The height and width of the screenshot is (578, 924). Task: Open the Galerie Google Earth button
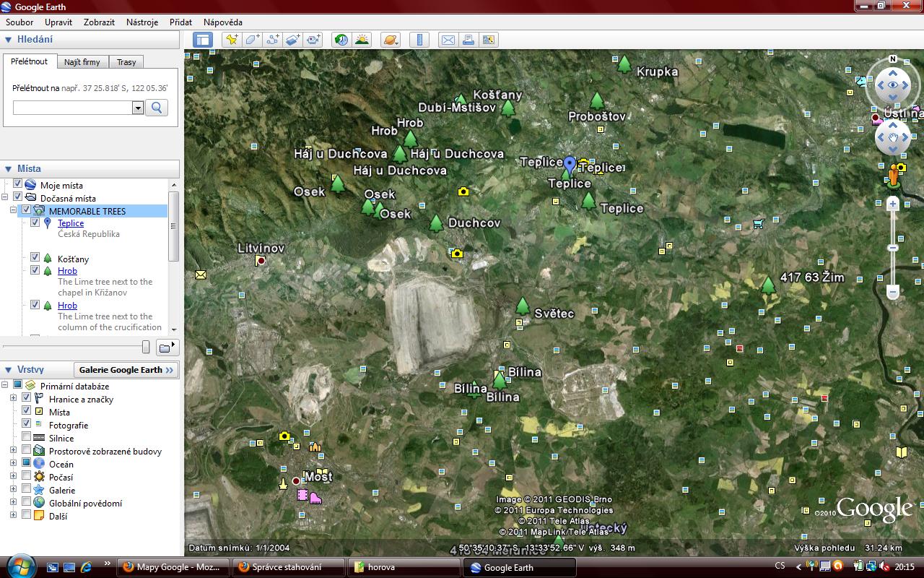(126, 369)
